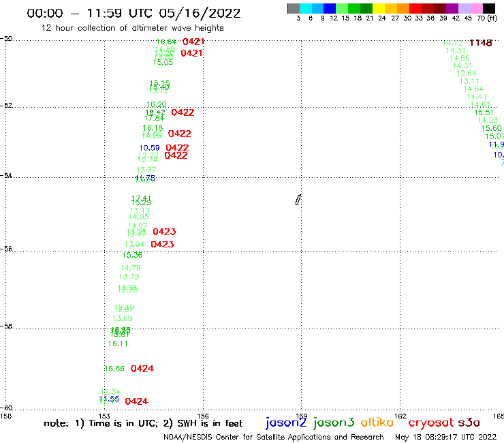Click the wave height value 13.69

pyautogui.click(x=123, y=318)
